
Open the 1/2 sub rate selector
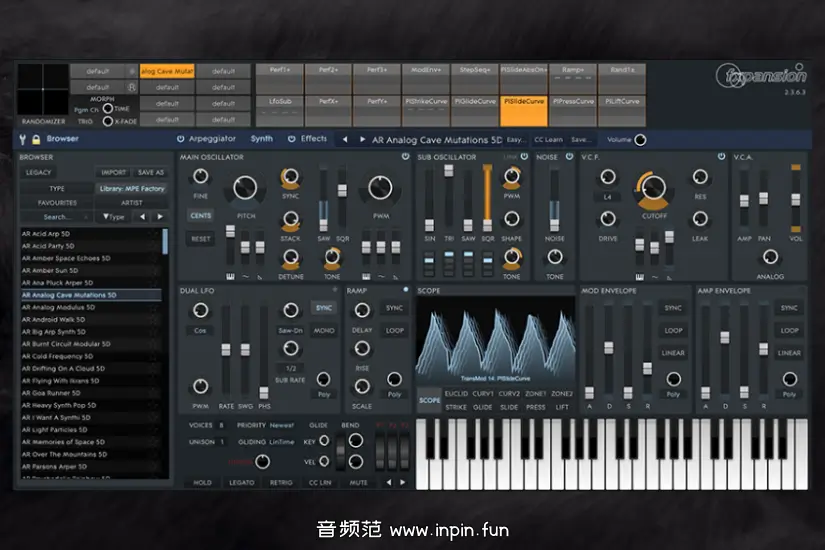(290, 368)
